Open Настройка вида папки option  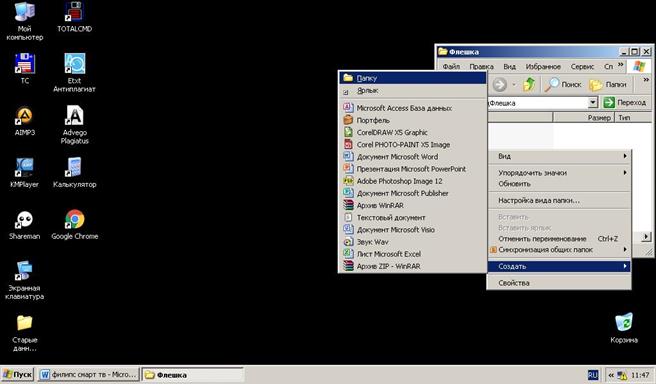[x=559, y=200]
